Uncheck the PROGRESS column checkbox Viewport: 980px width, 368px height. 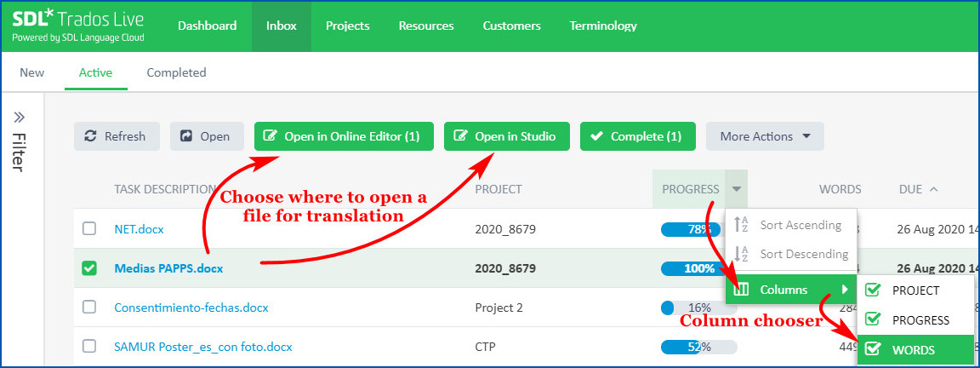click(x=872, y=320)
